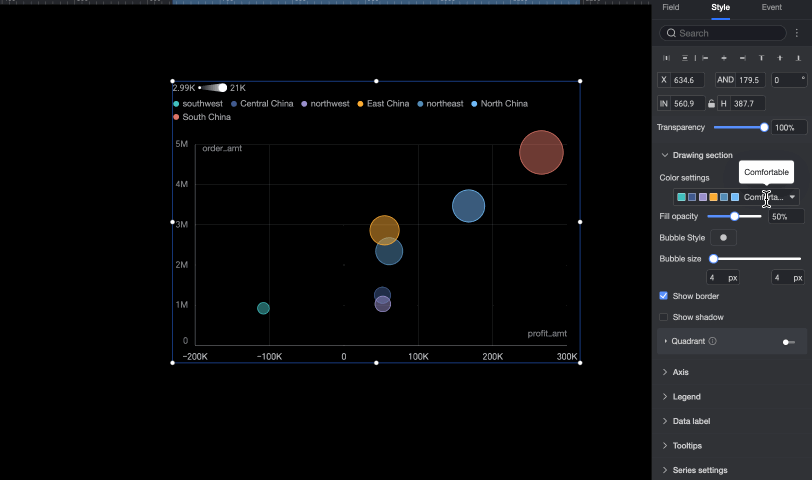This screenshot has width=812, height=480.
Task: Align selection to top edge
Action: [x=761, y=58]
